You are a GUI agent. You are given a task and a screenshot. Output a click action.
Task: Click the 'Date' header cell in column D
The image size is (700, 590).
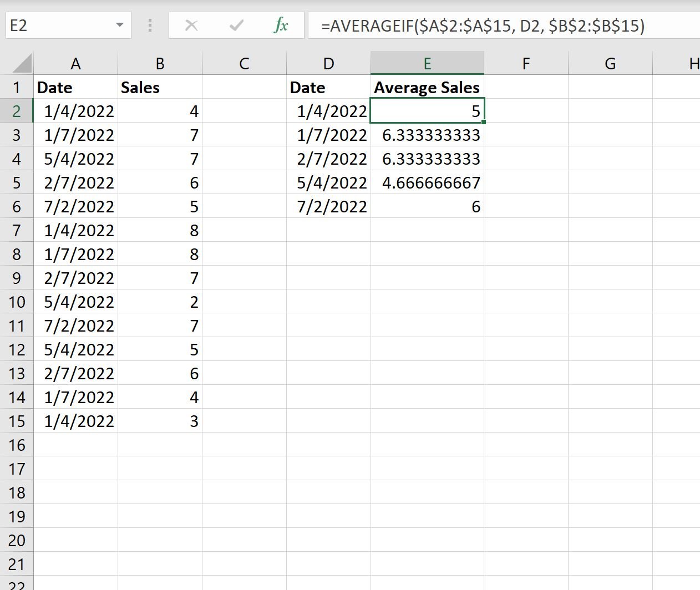coord(328,87)
